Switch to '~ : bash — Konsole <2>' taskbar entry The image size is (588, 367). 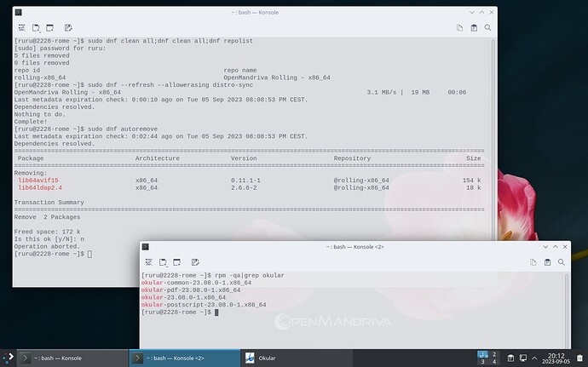(185, 358)
